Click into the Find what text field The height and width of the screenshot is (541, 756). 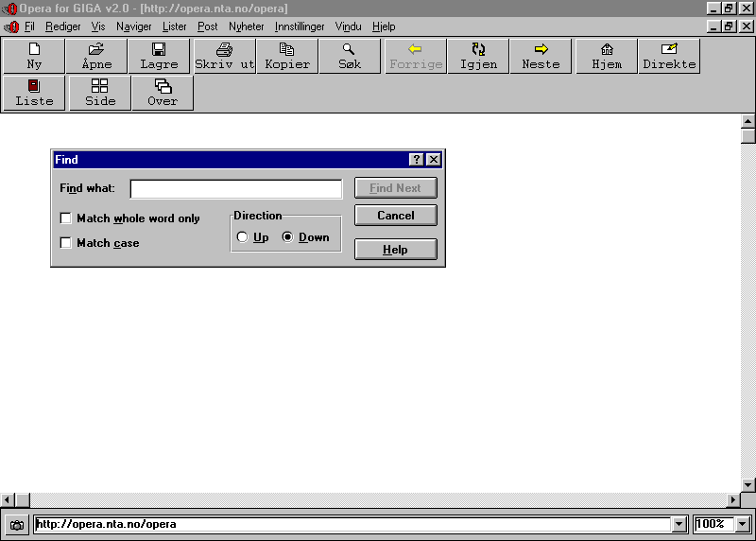pos(235,189)
